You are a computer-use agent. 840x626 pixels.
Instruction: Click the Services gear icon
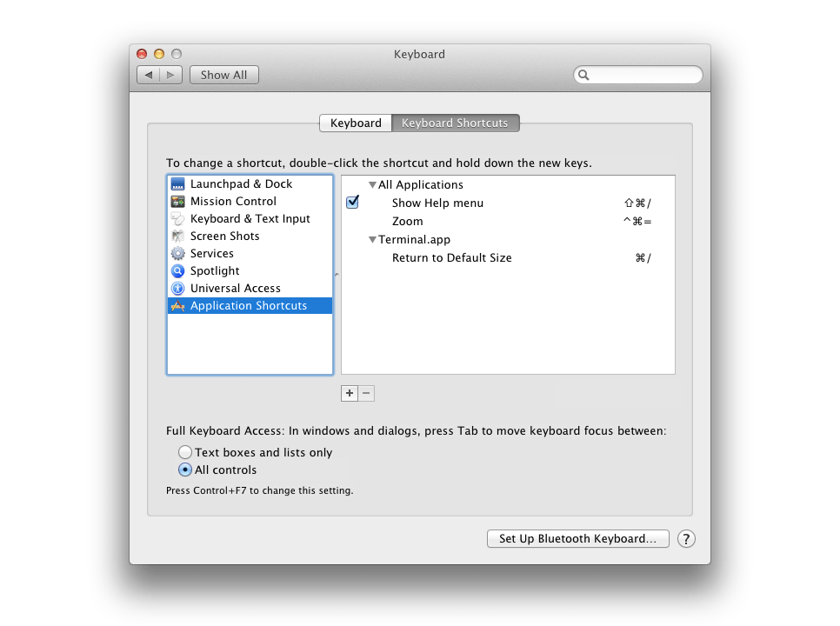177,253
